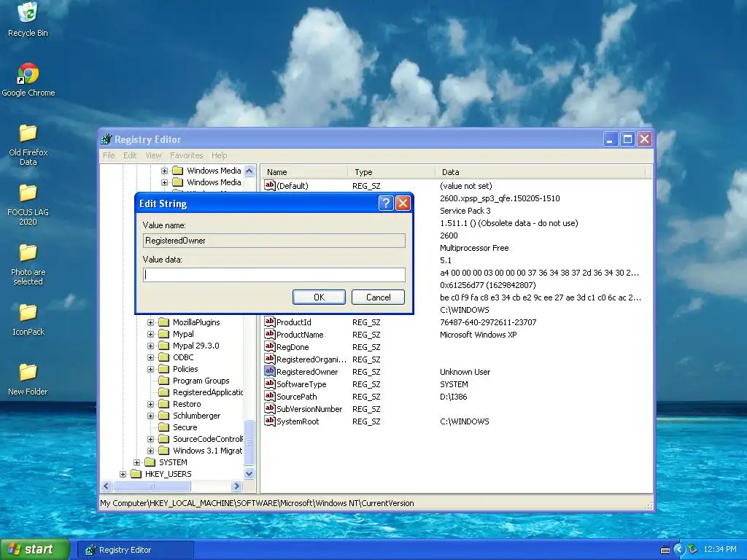Screen dimensions: 747x560
Task: Expand the first Windows Media key
Action: 164,171
